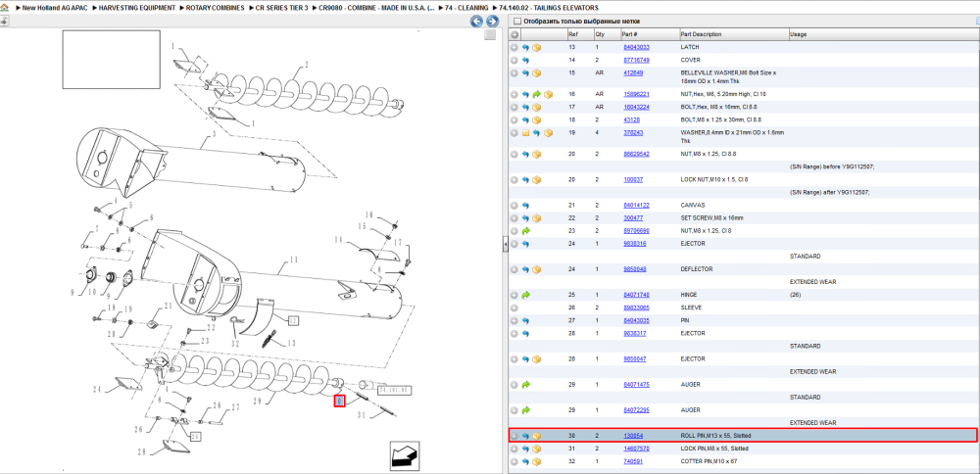Open next diagram with right arrow button
Image resolution: width=980 pixels, height=474 pixels.
492,22
